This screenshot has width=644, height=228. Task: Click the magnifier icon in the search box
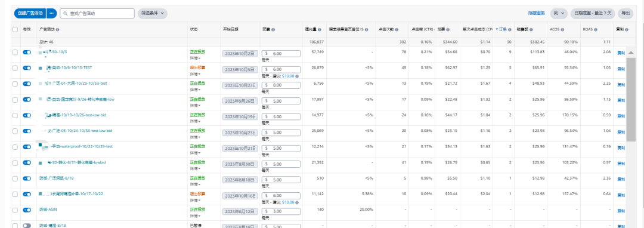(66, 13)
